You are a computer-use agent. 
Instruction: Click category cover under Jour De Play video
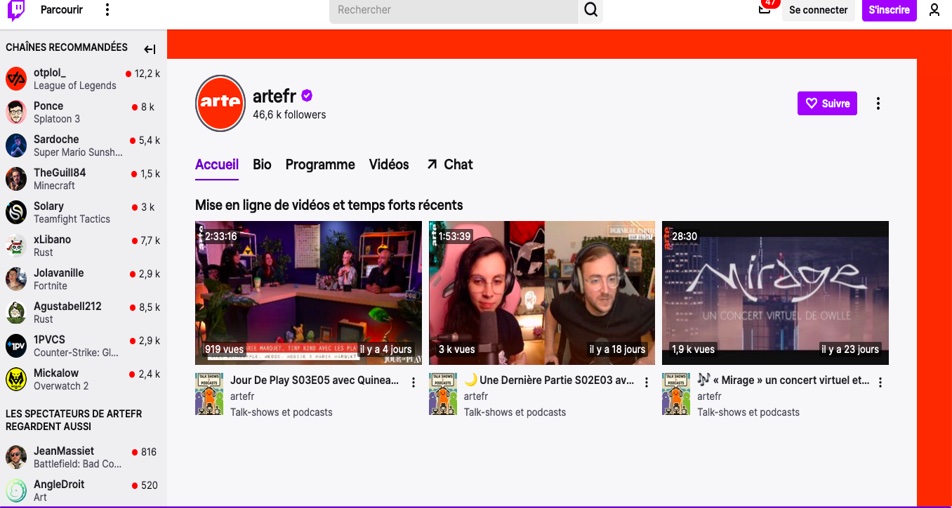209,394
